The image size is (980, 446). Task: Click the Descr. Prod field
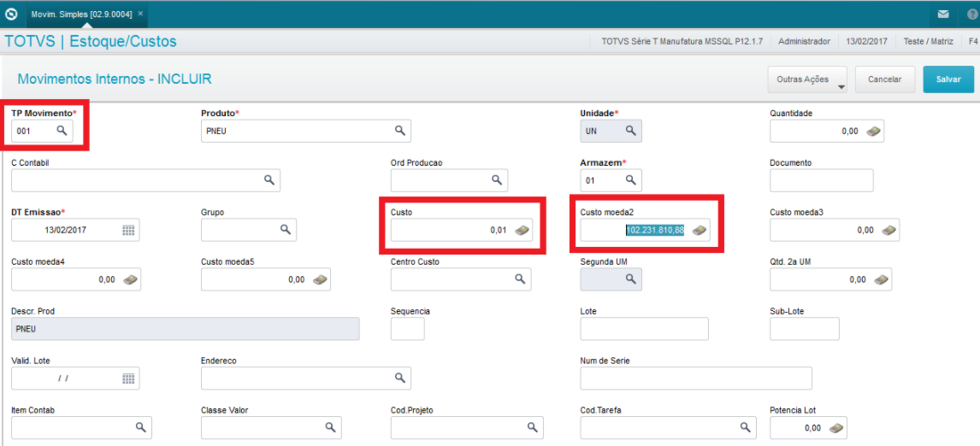[x=186, y=329]
